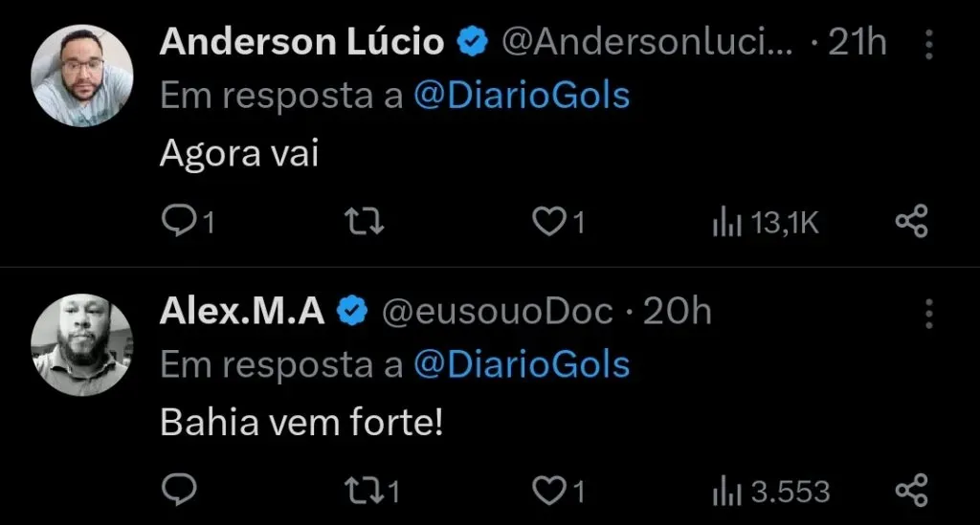Like the 'Bahia vem forte!' tweet

548,491
